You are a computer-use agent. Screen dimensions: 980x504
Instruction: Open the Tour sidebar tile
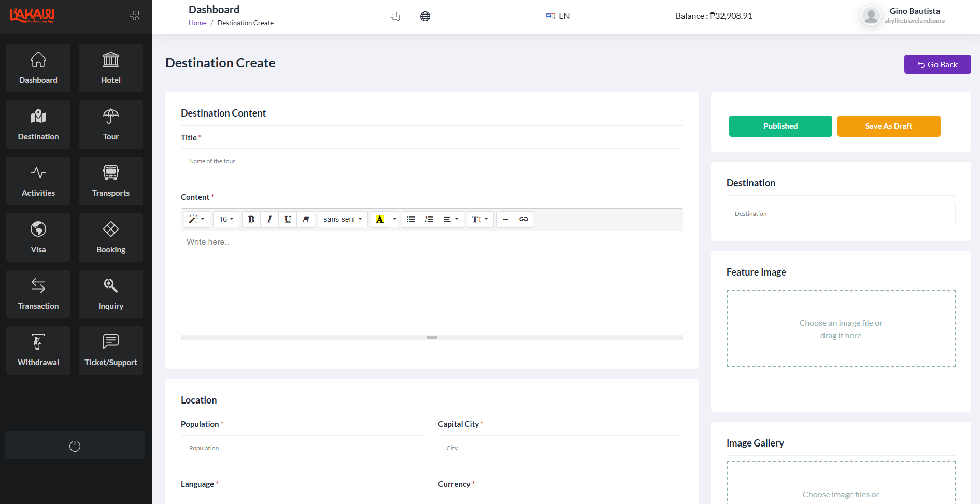tap(111, 124)
